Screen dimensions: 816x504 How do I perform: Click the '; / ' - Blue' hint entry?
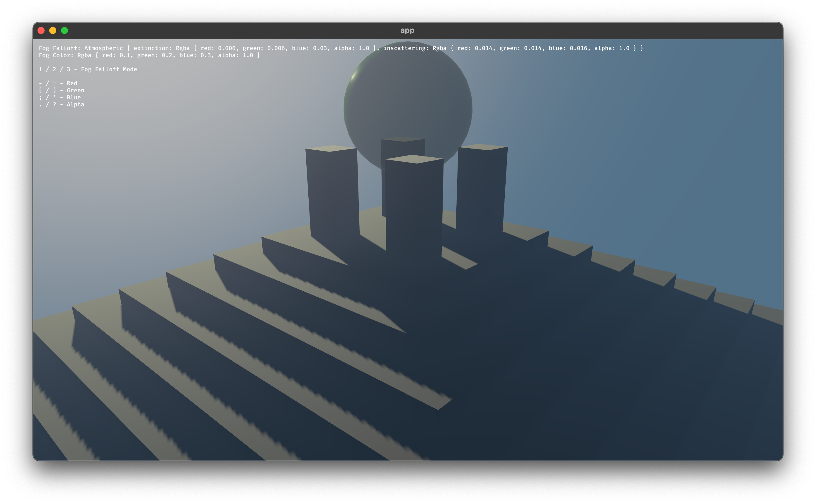(x=60, y=97)
